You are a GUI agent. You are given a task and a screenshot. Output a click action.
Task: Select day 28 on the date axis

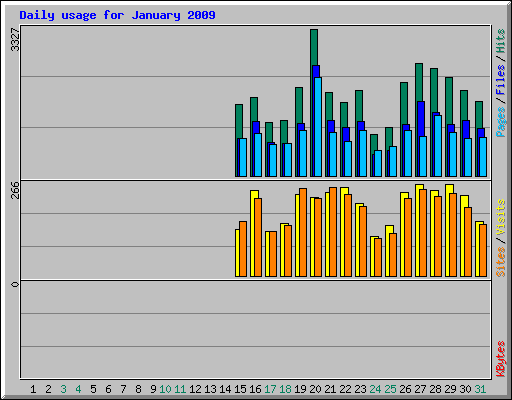[435, 389]
